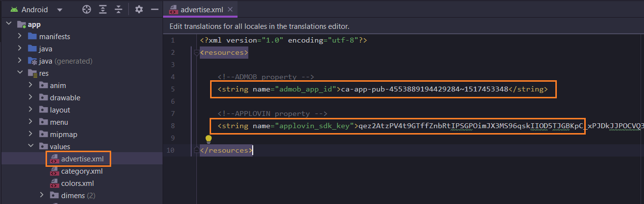
Task: Expand the menu folder arrow
Action: pos(30,122)
